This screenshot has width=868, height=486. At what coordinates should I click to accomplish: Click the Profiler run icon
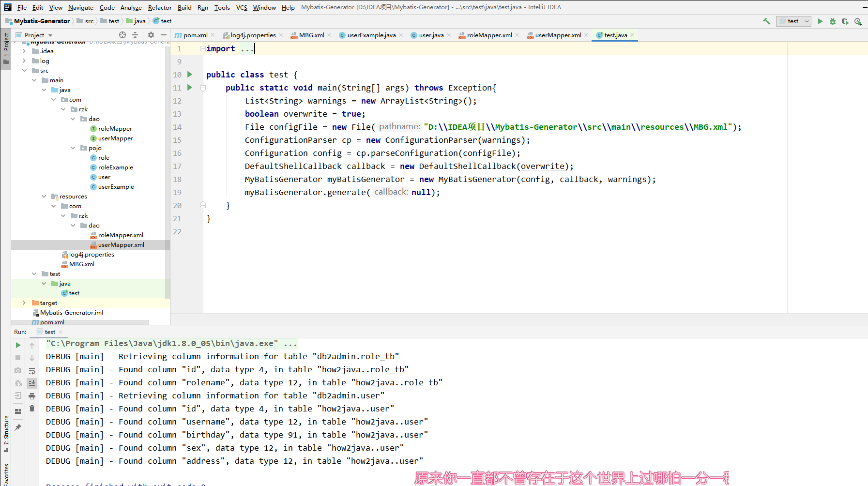click(858, 21)
